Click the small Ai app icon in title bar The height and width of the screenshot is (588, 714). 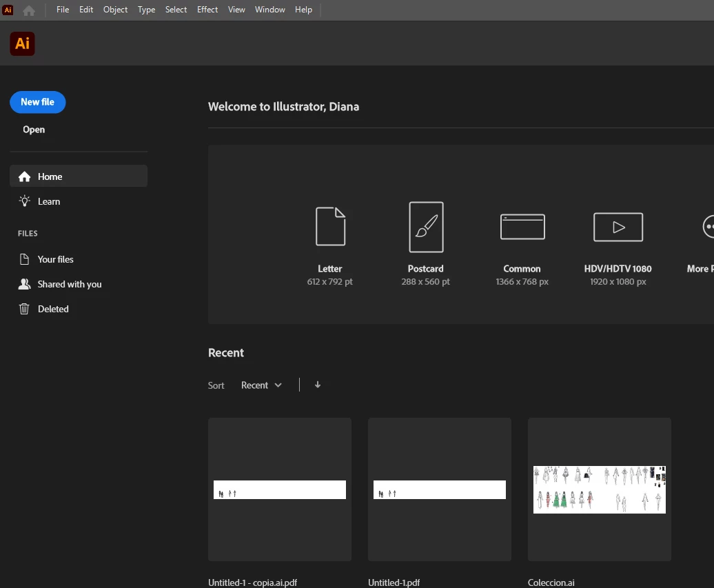point(8,10)
